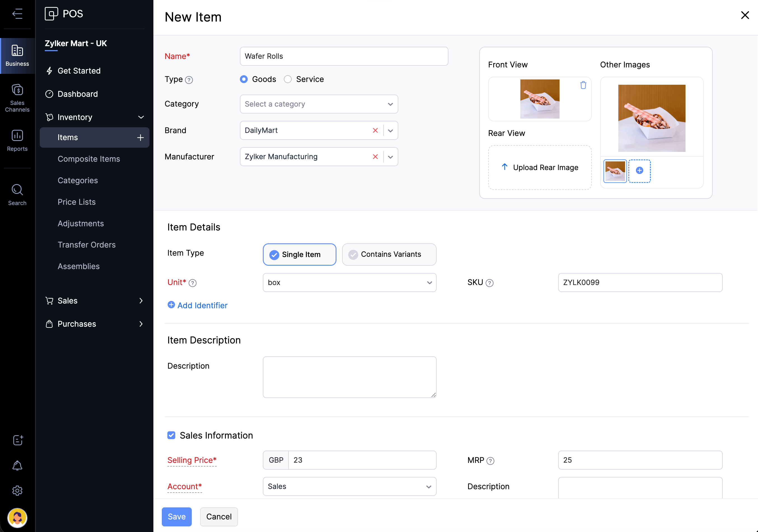Open the Account dropdown showing Sales
This screenshot has height=532, width=758.
pyautogui.click(x=349, y=486)
